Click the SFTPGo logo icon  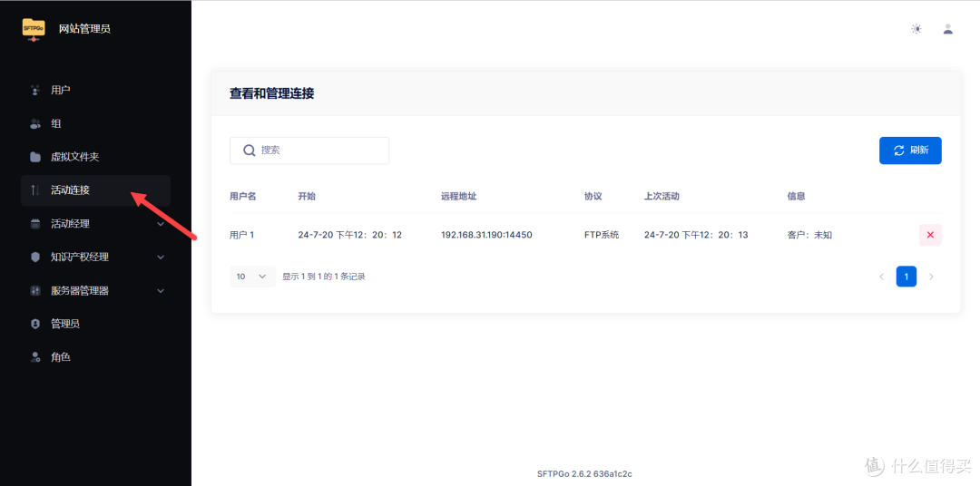pyautogui.click(x=34, y=29)
